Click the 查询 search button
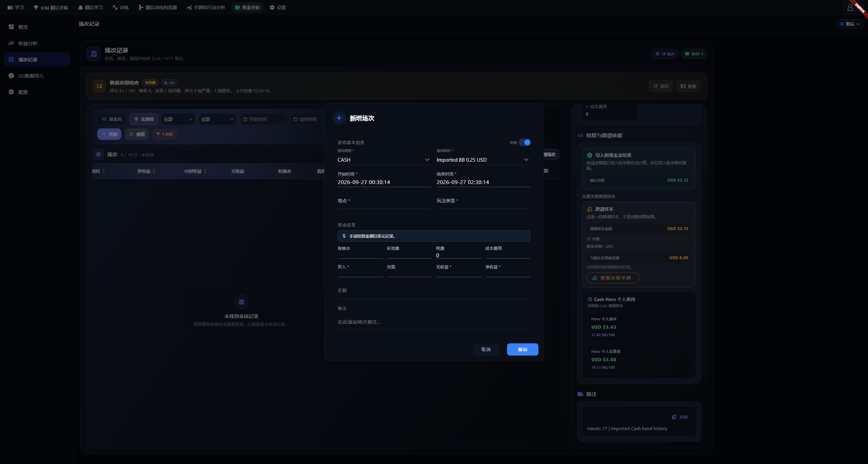The width and height of the screenshot is (868, 464). pyautogui.click(x=110, y=134)
